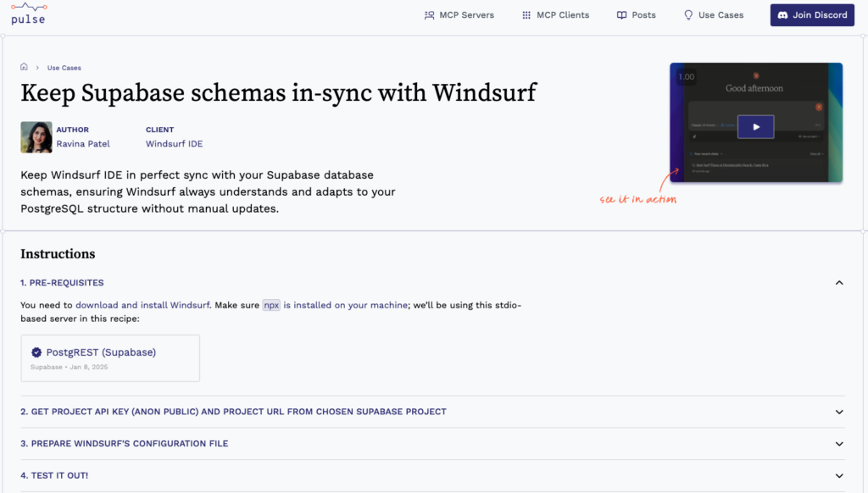This screenshot has height=493, width=868.
Task: Play the demo video
Action: pyautogui.click(x=755, y=127)
